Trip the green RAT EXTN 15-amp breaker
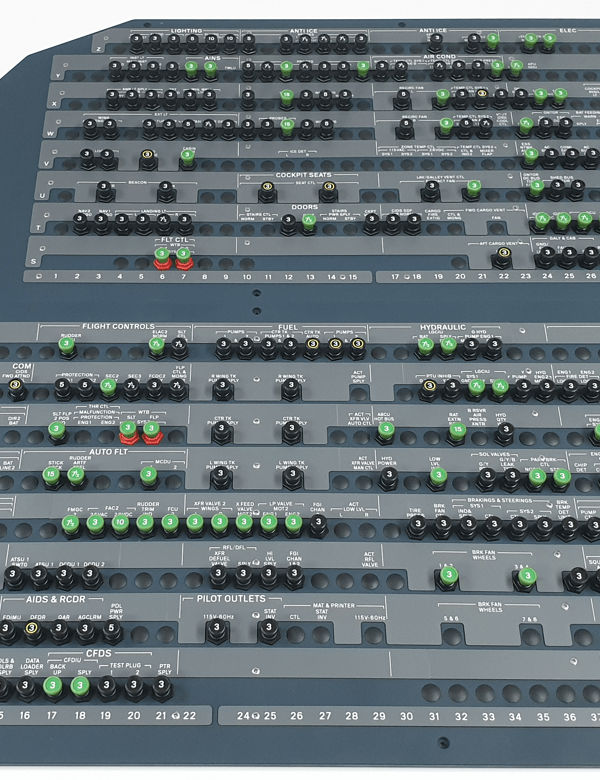Image resolution: width=600 pixels, height=780 pixels. [x=457, y=431]
